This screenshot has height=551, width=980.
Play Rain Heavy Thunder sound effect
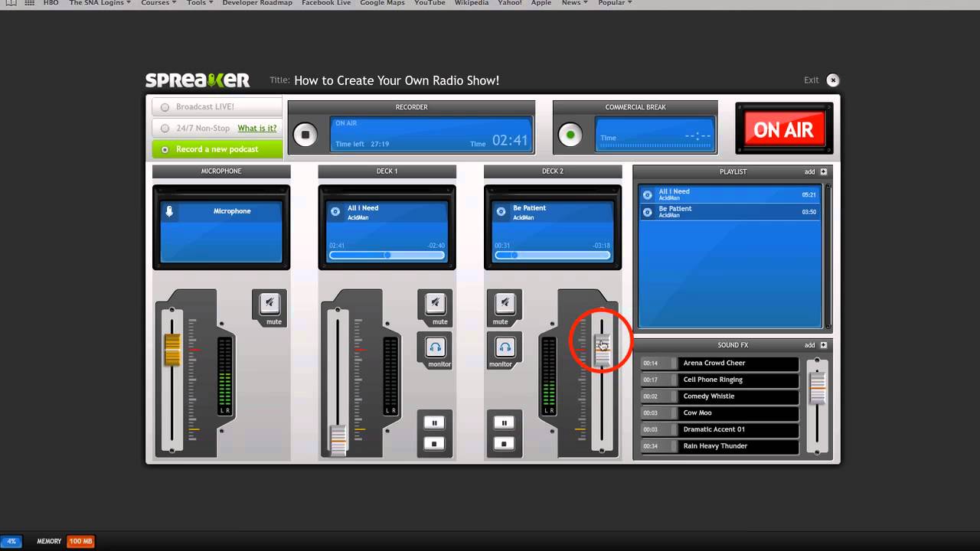[720, 446]
